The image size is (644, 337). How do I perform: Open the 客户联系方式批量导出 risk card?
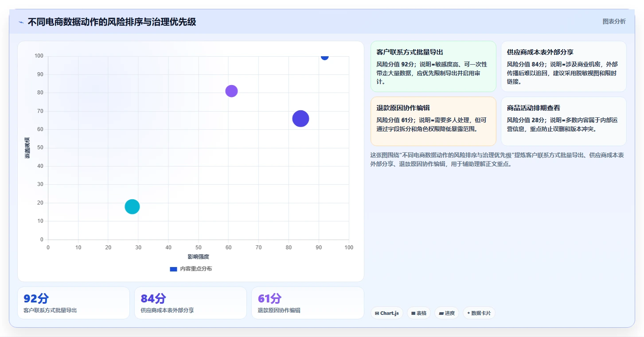coord(433,66)
